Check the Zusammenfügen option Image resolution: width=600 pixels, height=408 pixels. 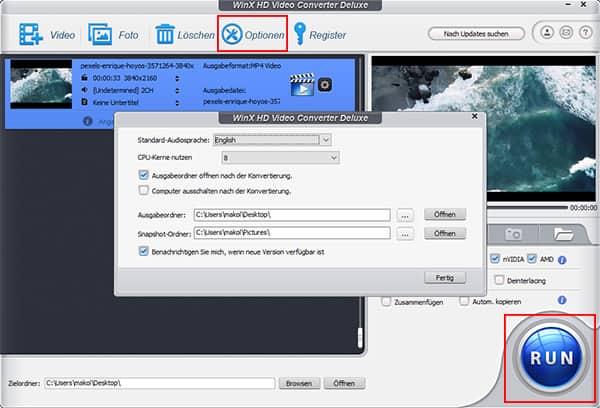[x=386, y=302]
